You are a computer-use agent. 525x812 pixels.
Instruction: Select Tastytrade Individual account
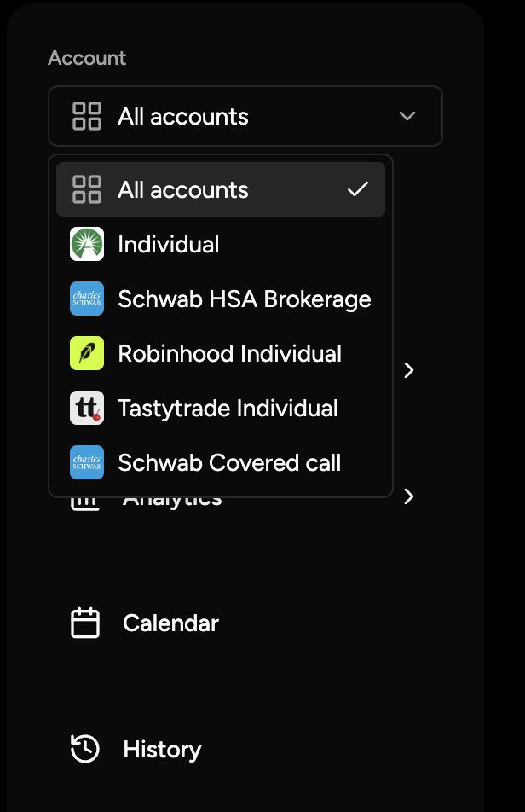(221, 408)
